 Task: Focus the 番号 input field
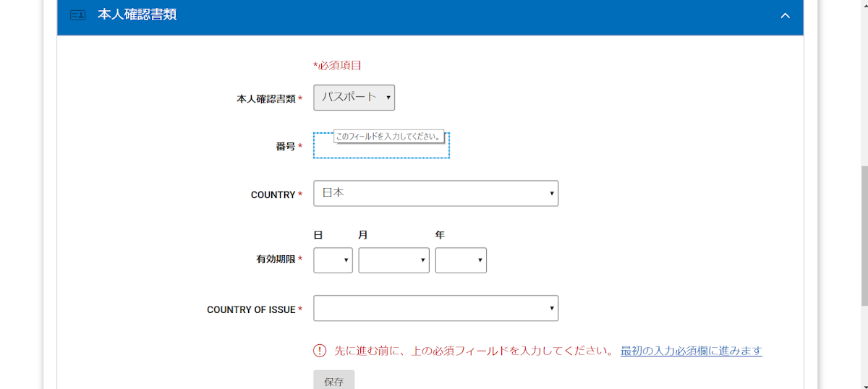381,145
